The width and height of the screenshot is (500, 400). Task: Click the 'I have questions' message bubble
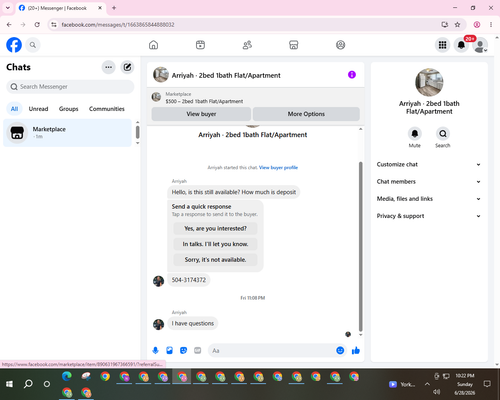coord(193,324)
